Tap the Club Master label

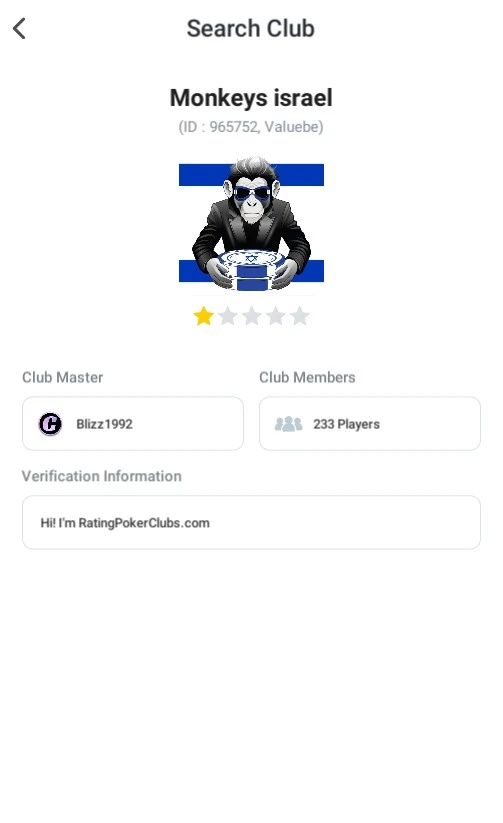[x=62, y=377]
